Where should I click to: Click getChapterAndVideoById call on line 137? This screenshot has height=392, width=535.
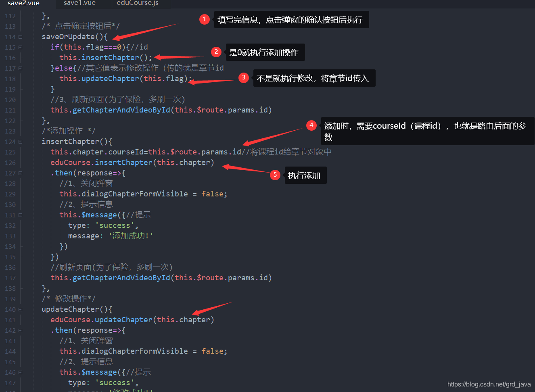(x=161, y=278)
